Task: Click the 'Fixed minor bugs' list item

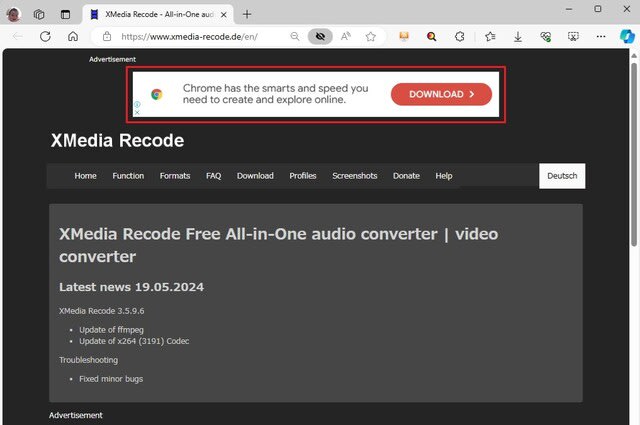Action: [x=111, y=379]
